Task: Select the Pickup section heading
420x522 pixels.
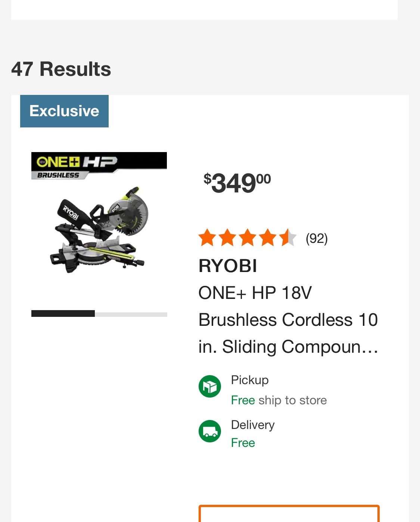Action: tap(249, 380)
